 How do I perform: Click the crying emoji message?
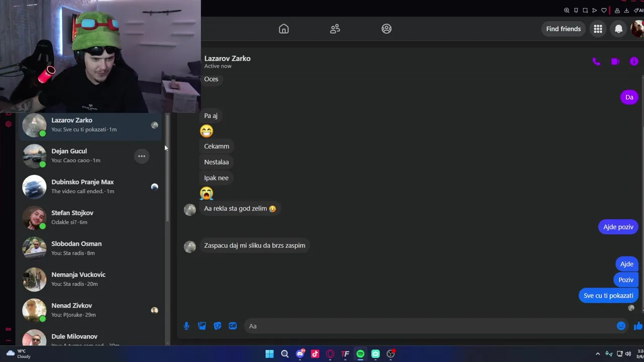(x=206, y=193)
